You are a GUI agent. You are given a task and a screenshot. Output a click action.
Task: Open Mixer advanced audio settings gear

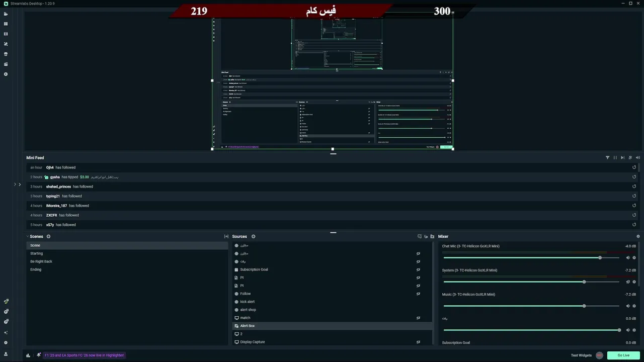click(638, 236)
